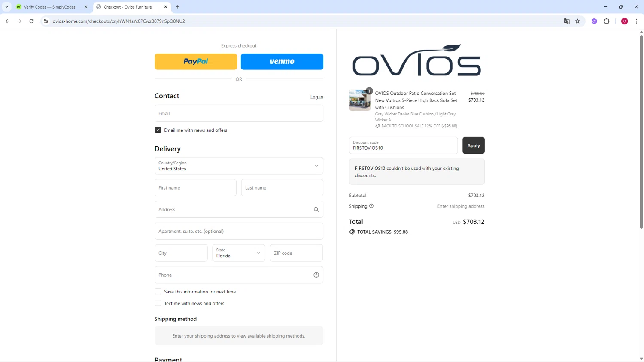Minimize the Chrome window

point(605,7)
